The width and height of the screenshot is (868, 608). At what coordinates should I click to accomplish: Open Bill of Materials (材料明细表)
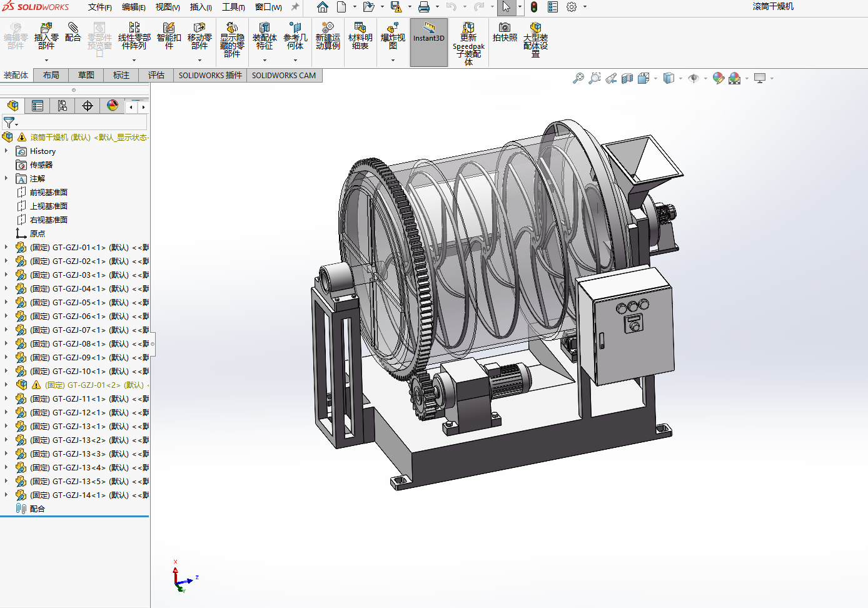pyautogui.click(x=360, y=36)
